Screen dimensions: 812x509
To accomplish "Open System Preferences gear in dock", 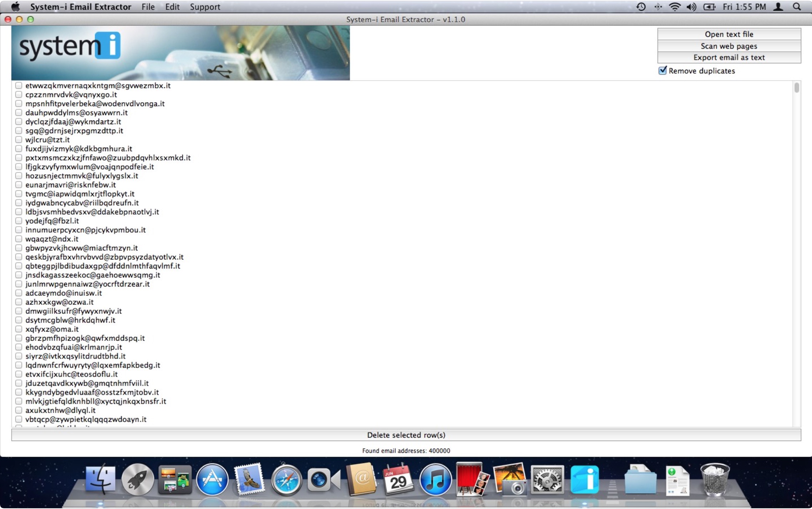I will click(x=547, y=480).
